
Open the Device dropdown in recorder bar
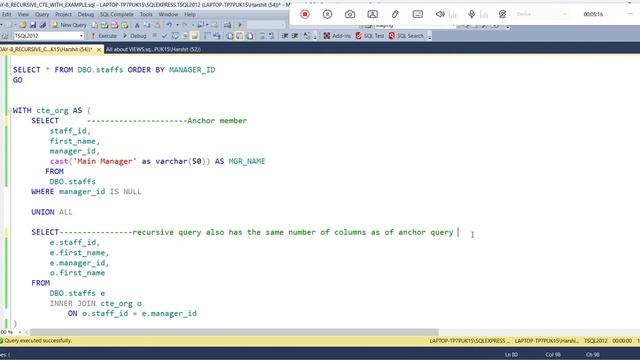(x=541, y=14)
